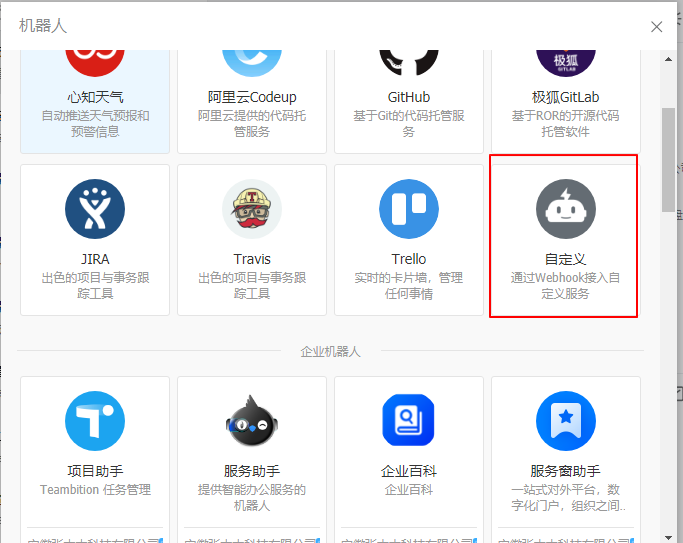Choose the GitHub robot icon

coord(409,63)
